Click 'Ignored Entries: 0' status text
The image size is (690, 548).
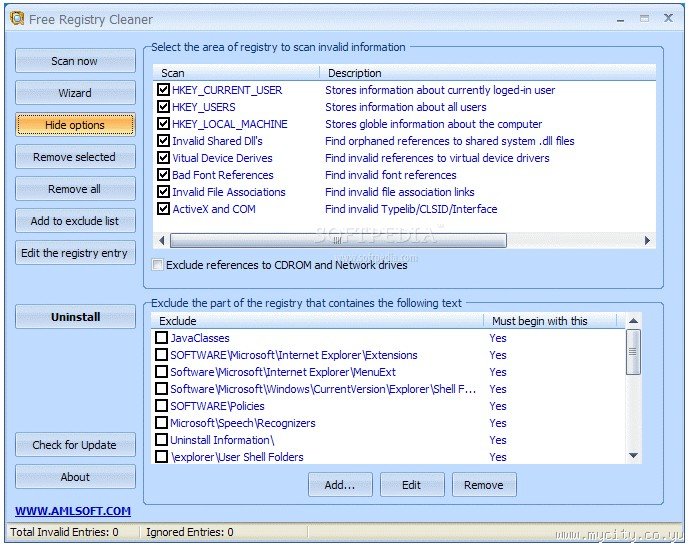pos(190,532)
